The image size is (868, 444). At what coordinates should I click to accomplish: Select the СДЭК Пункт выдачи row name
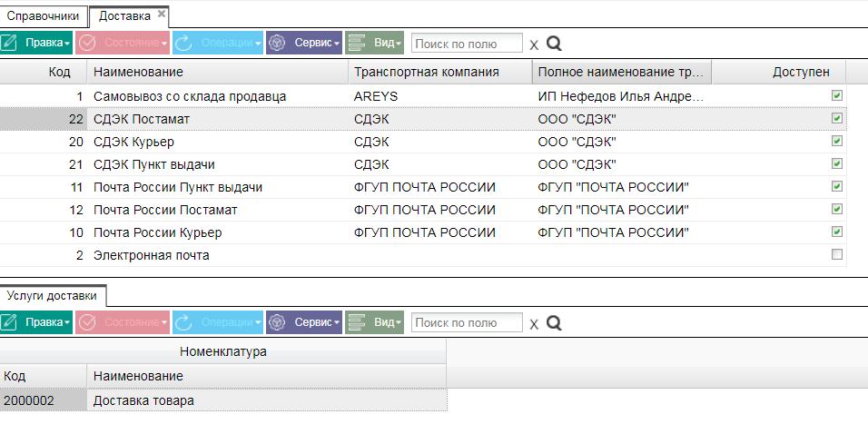153,164
